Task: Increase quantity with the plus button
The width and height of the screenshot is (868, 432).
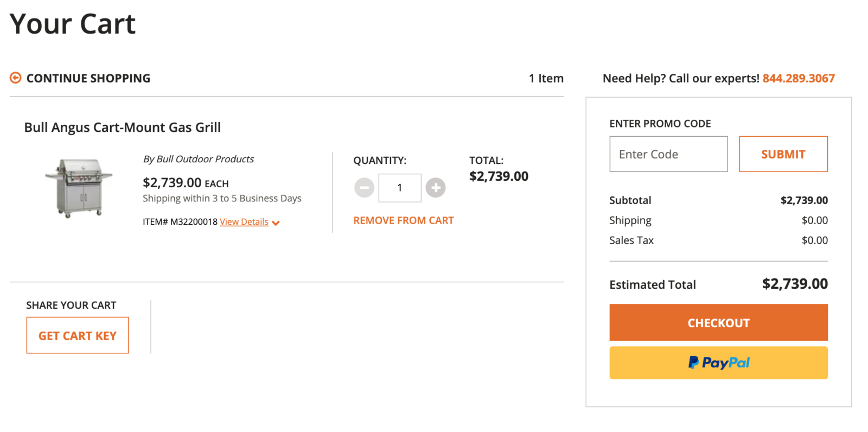Action: click(x=436, y=188)
